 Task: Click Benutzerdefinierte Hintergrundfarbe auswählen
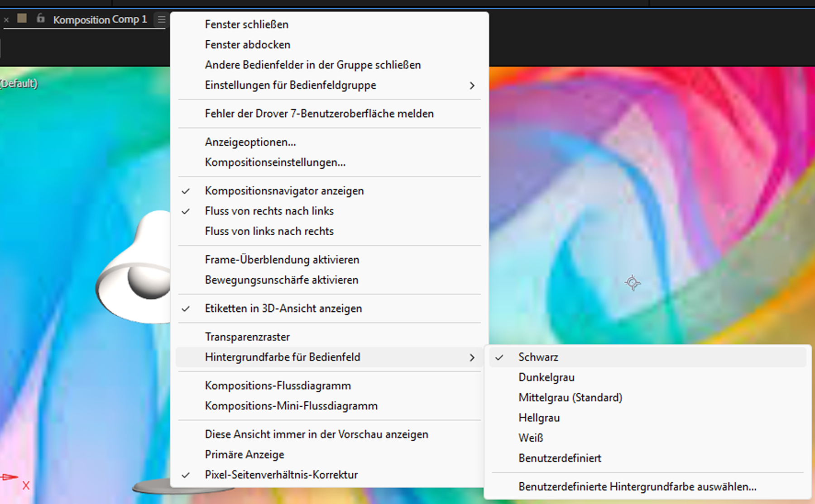637,487
